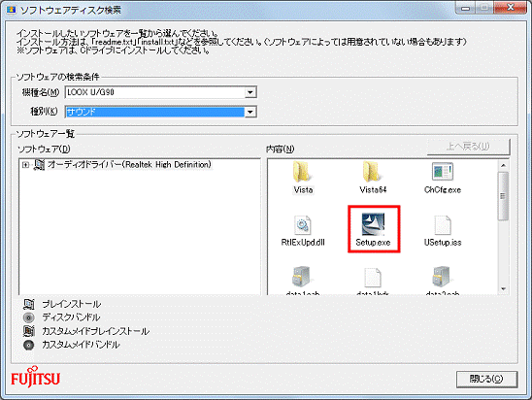Click the contents scrollbar down arrow
The image size is (532, 400).
tap(504, 288)
